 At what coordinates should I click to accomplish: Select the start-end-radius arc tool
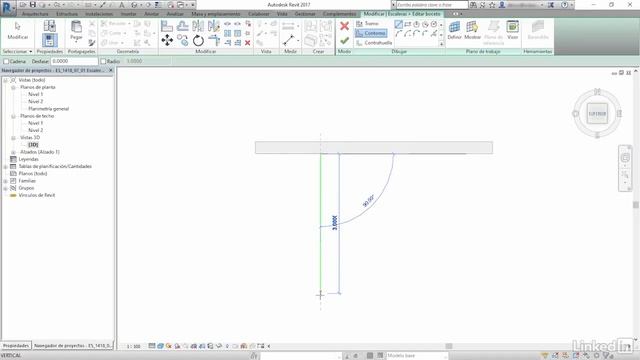(398, 34)
